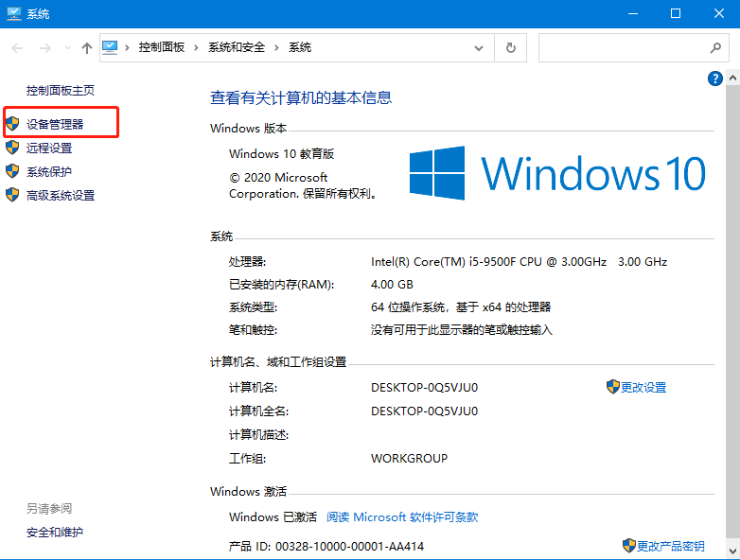Image resolution: width=740 pixels, height=560 pixels.
Task: Click 更改设置 link
Action: (643, 387)
